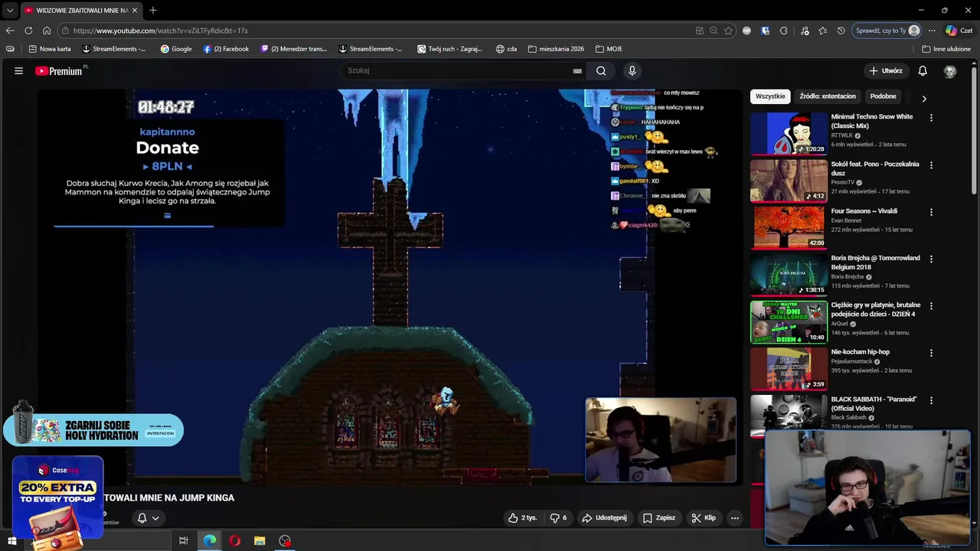Open the browser zoom-out magnifier icon

click(714, 31)
